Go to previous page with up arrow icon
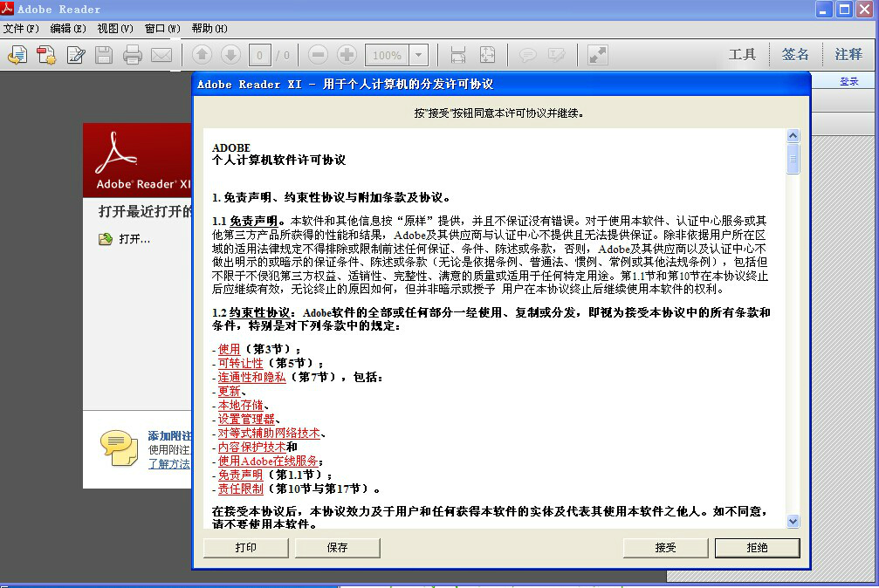 click(x=201, y=54)
